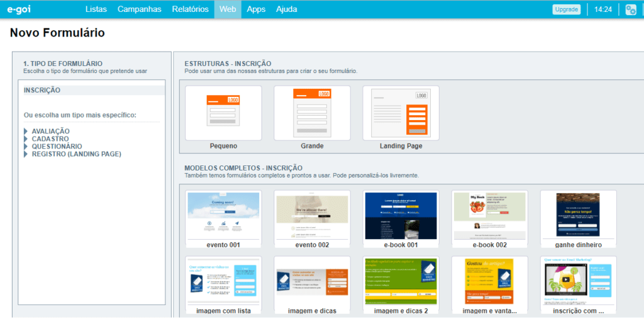Pick the evento 001 template thumbnail
This screenshot has width=644, height=324.
[x=223, y=216]
